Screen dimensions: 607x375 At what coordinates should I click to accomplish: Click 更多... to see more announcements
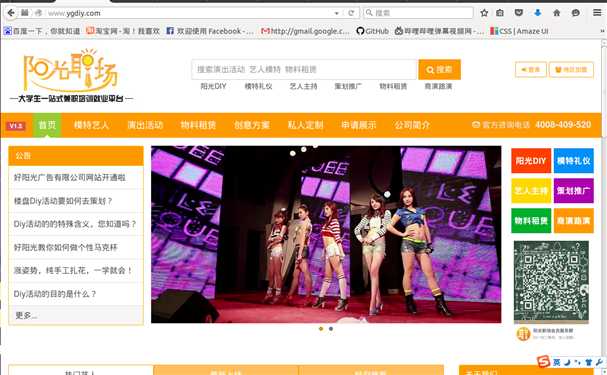click(x=26, y=315)
